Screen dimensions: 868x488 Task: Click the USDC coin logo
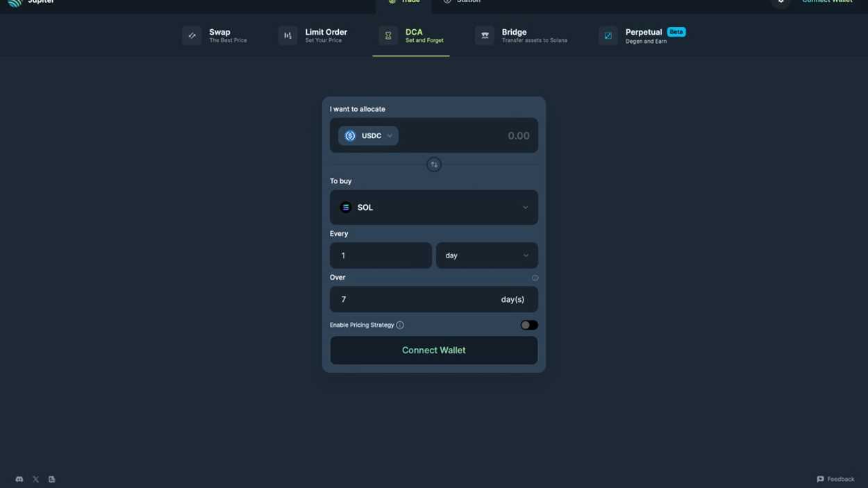point(350,136)
